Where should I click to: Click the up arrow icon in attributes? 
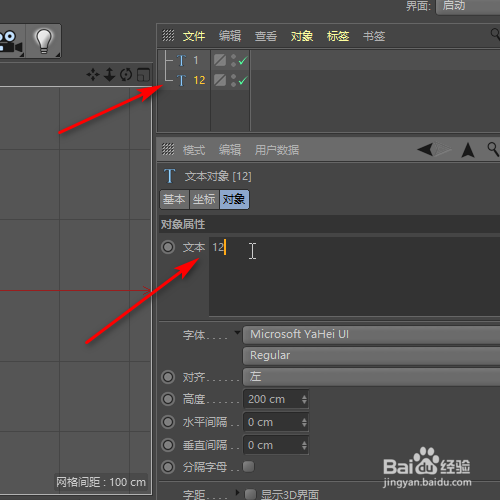click(x=468, y=150)
